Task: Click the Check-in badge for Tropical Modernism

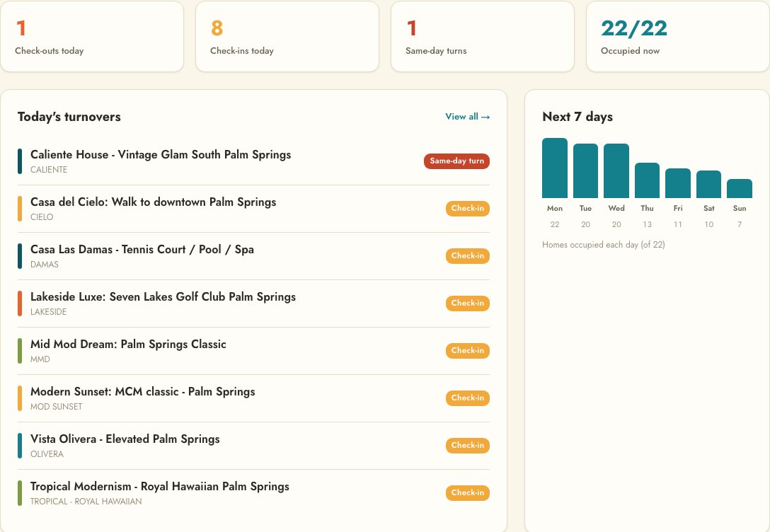Action: pos(468,493)
